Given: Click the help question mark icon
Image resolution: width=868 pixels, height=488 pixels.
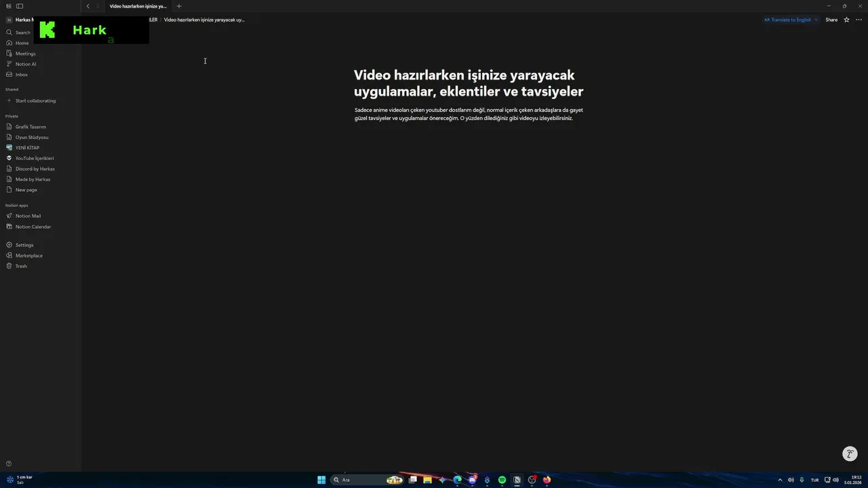Looking at the screenshot, I should [9, 464].
